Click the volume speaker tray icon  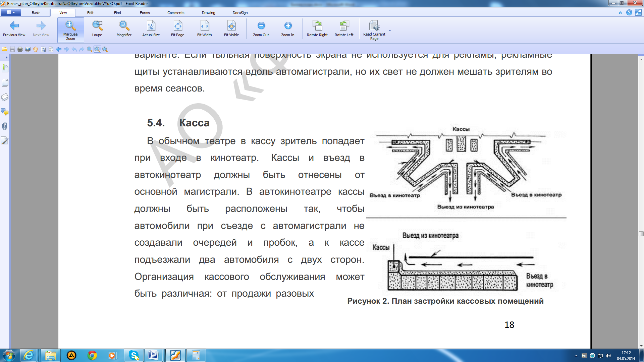[x=608, y=356]
